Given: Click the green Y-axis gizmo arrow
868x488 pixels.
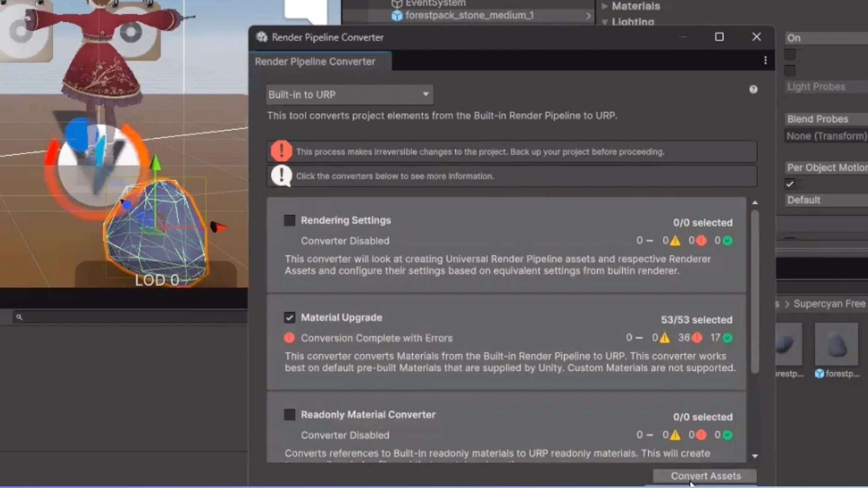Looking at the screenshot, I should [155, 163].
